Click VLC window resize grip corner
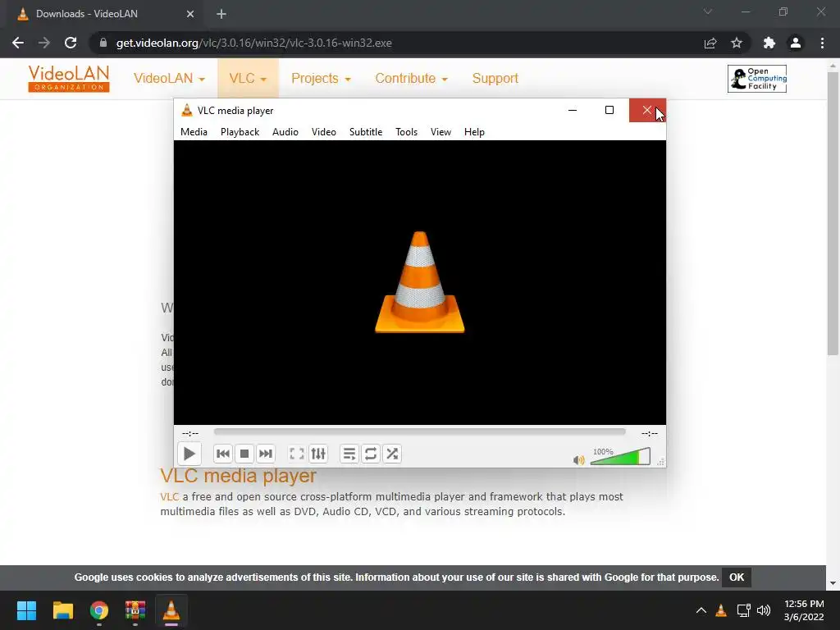Screen dimensions: 840x630 (661, 462)
